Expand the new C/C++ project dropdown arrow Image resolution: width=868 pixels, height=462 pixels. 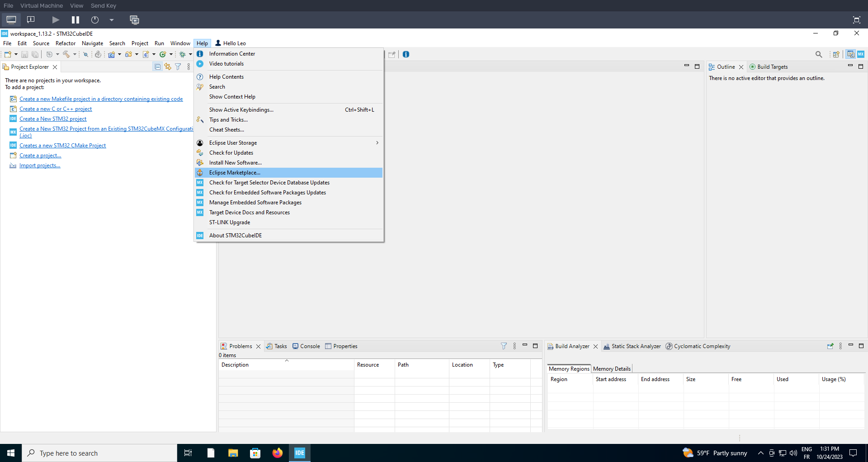pos(119,54)
